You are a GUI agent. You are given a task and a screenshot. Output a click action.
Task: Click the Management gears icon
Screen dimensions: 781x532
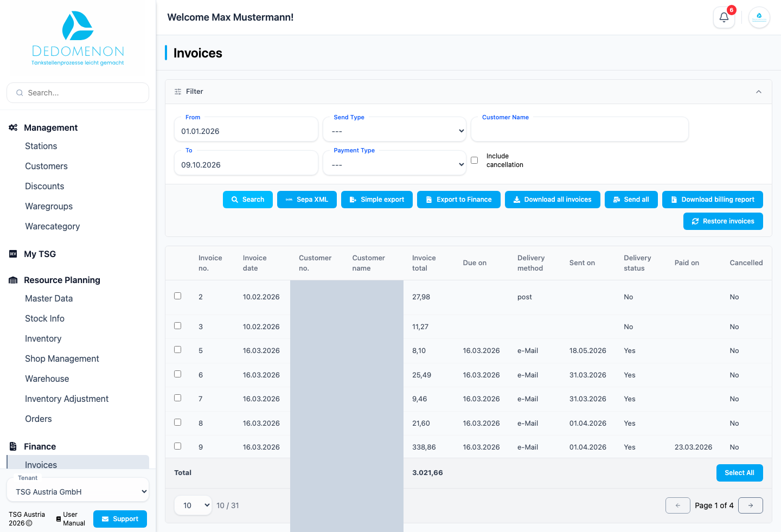click(13, 127)
